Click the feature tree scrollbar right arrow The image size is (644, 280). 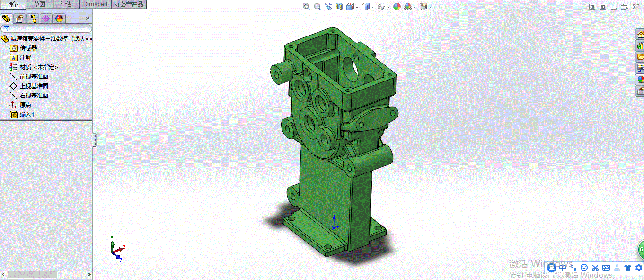(89, 275)
